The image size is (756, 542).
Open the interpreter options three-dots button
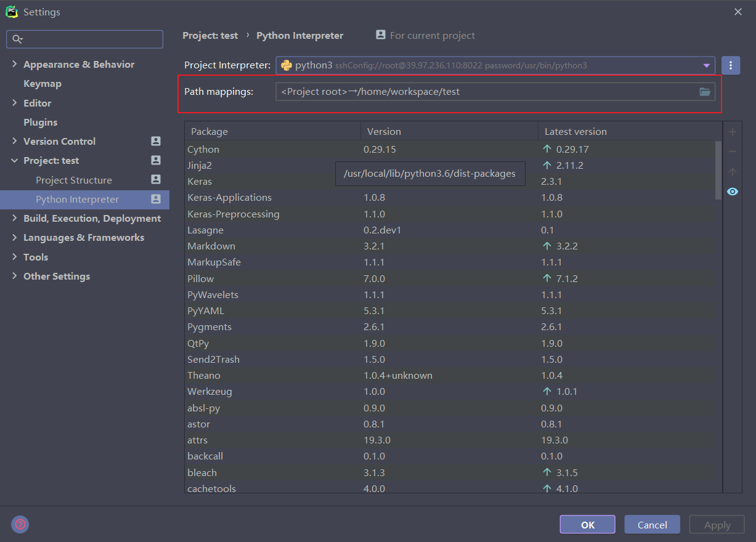tap(731, 65)
